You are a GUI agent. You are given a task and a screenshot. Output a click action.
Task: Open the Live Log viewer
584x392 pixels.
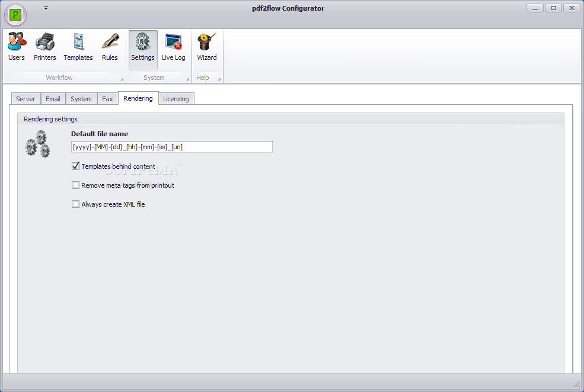[173, 47]
